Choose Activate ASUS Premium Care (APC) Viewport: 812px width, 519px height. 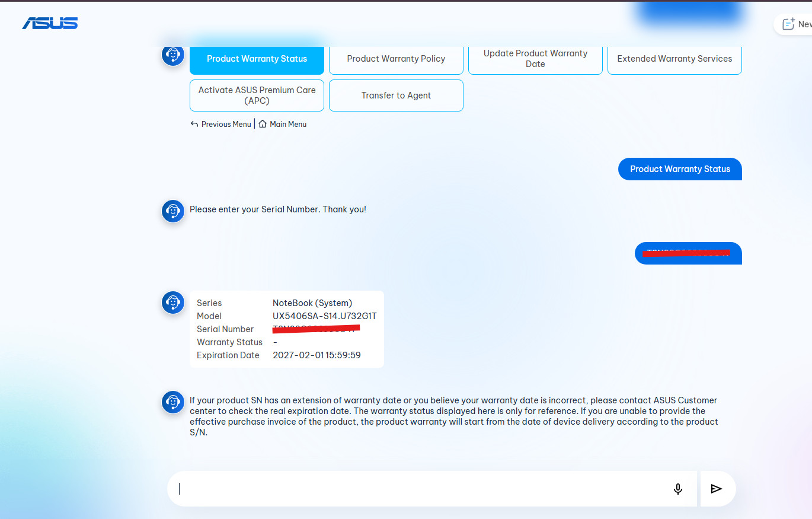(257, 95)
